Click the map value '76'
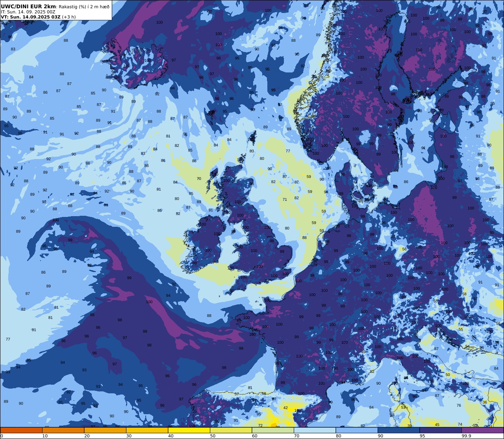Screen dimensions: 504x439 pyautogui.click(x=459, y=406)
